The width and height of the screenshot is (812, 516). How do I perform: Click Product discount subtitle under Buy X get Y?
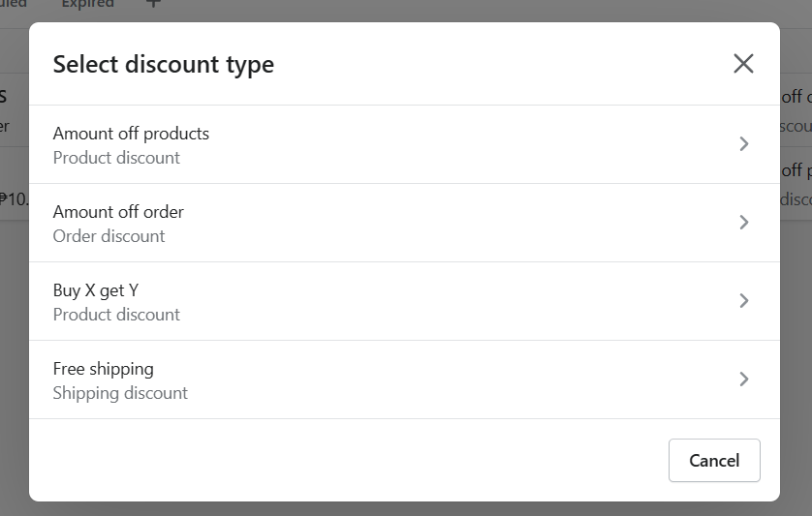(116, 315)
